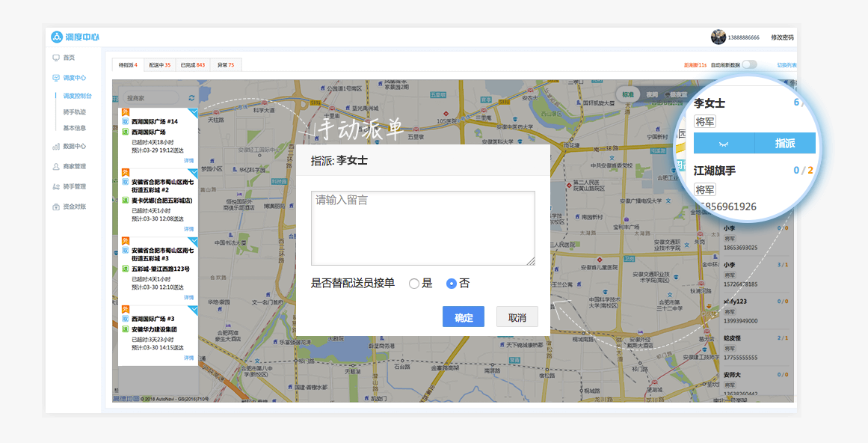Click the 首页 monitor icon in sidebar
868x443 pixels.
56,58
